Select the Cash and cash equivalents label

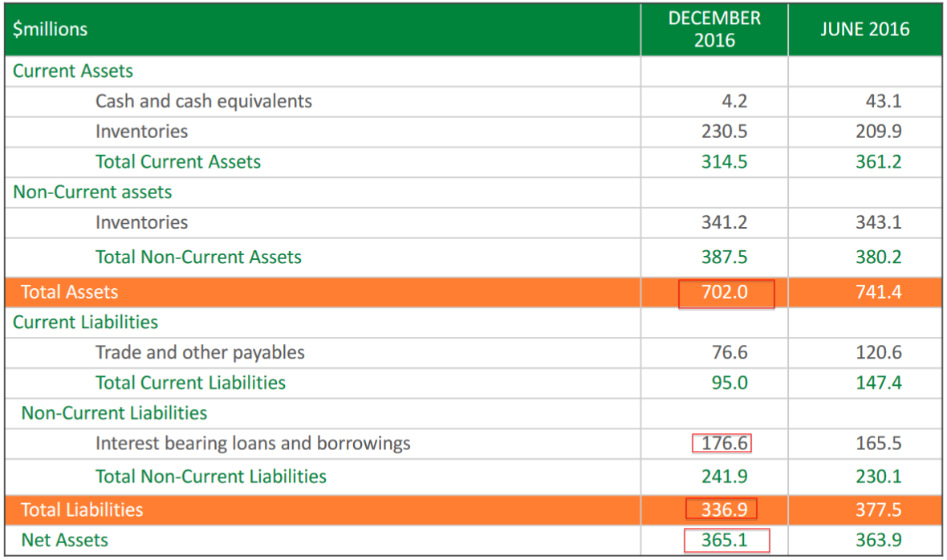click(204, 101)
